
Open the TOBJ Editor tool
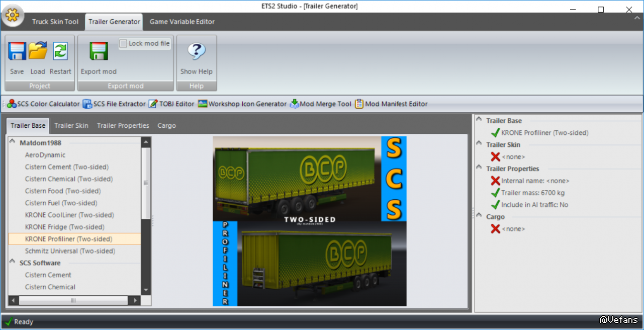pos(171,104)
